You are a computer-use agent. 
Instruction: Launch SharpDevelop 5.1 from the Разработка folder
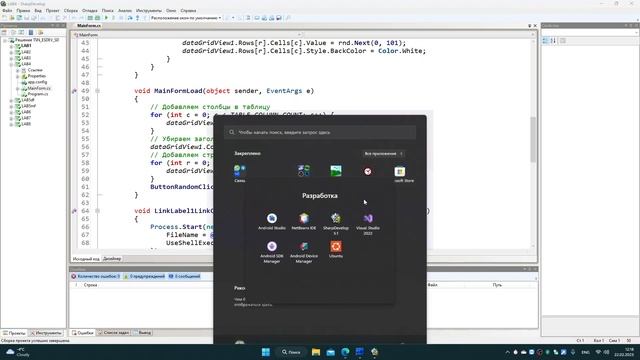click(x=336, y=224)
